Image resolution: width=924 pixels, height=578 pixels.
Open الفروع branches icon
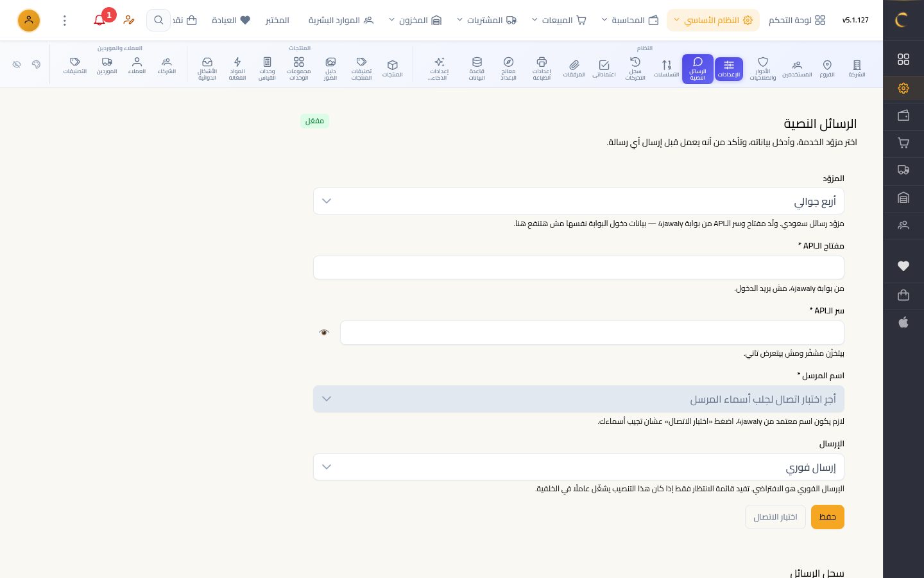click(x=827, y=69)
